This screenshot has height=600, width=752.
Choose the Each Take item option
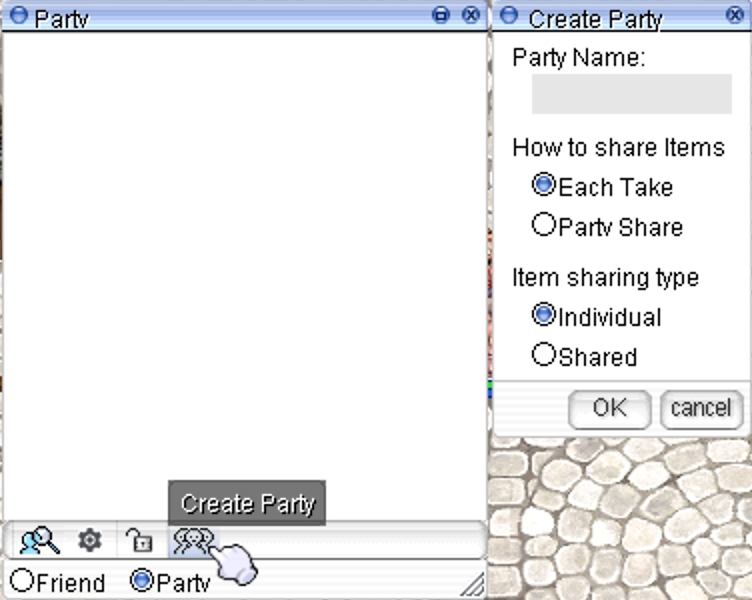tap(544, 185)
